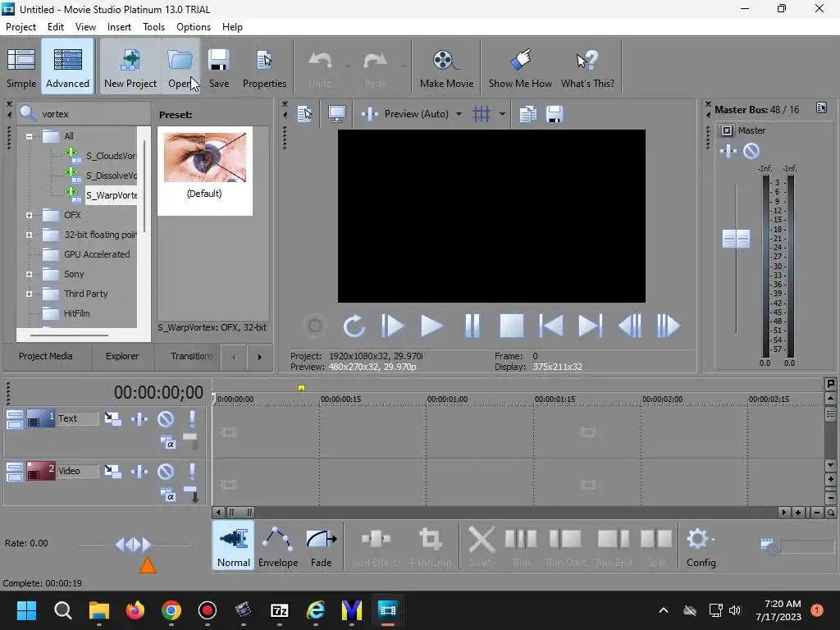Choose the (Default) eye preset thumbnail
The width and height of the screenshot is (840, 630).
(204, 157)
